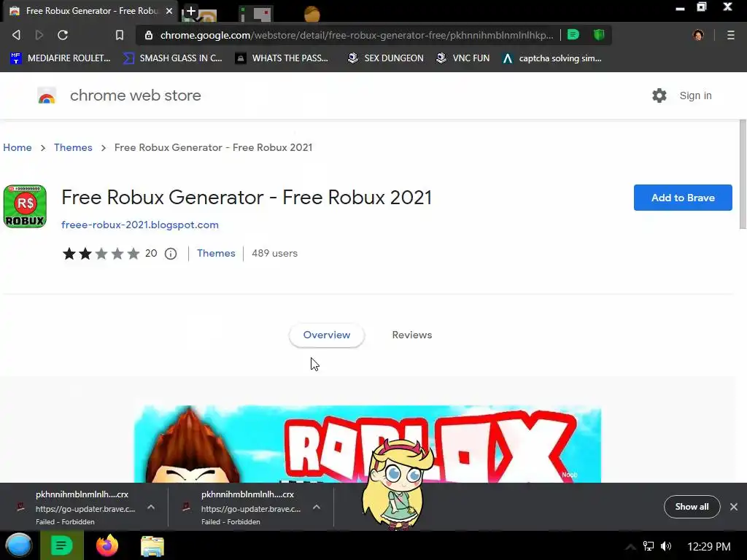Click Show all downloads button
Image resolution: width=747 pixels, height=560 pixels.
tap(692, 507)
